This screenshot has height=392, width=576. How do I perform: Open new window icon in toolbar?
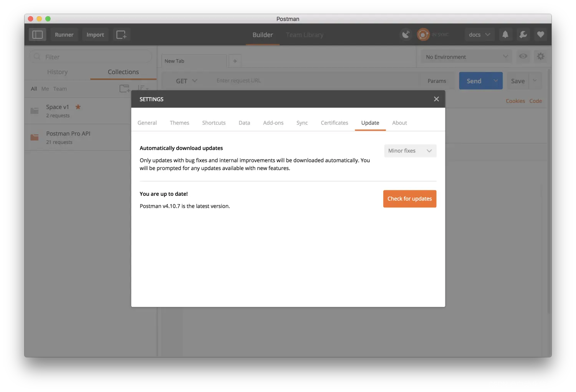[121, 35]
